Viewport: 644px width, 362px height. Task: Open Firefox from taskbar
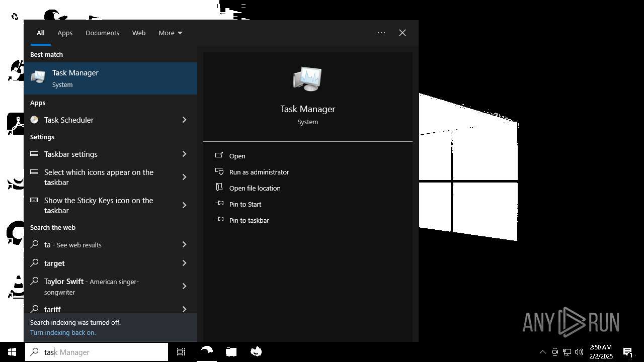click(256, 352)
